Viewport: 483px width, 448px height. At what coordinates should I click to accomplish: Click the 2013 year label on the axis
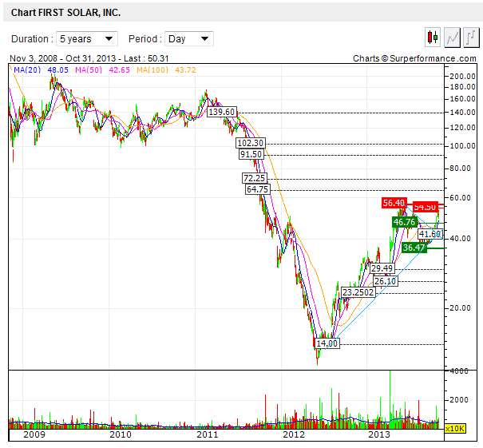click(379, 434)
